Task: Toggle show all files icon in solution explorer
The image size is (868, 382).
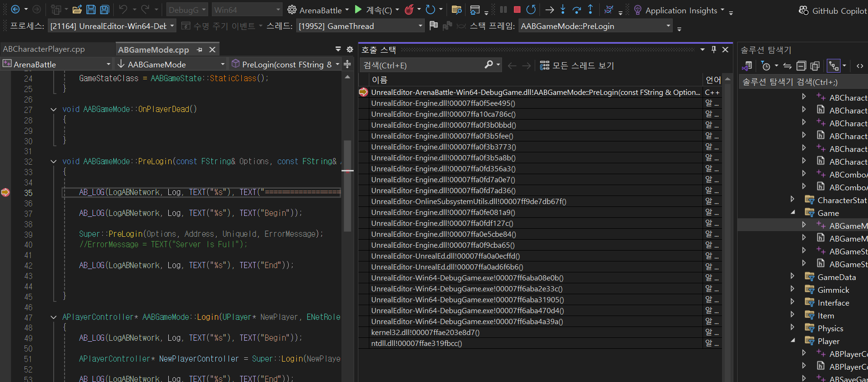Action: 815,66
